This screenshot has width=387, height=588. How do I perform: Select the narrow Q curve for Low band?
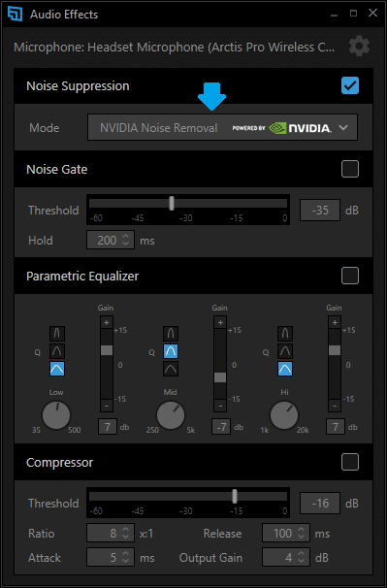coord(57,334)
